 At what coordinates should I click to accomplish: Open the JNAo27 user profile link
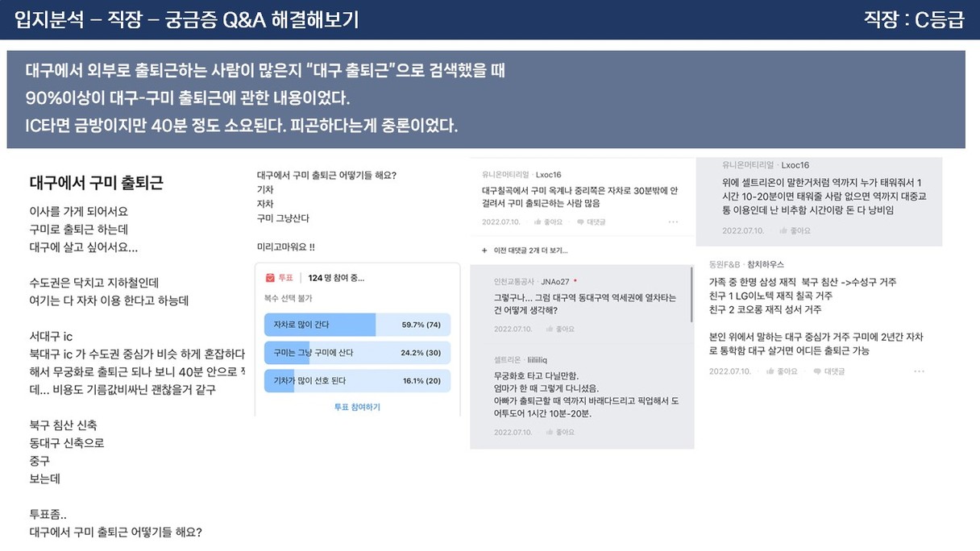click(555, 282)
